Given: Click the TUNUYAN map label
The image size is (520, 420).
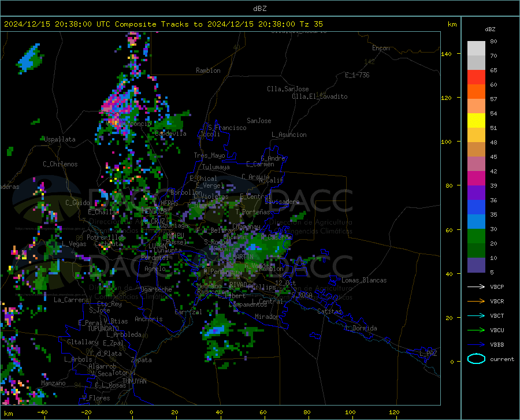Looking at the screenshot, I should point(134,381).
